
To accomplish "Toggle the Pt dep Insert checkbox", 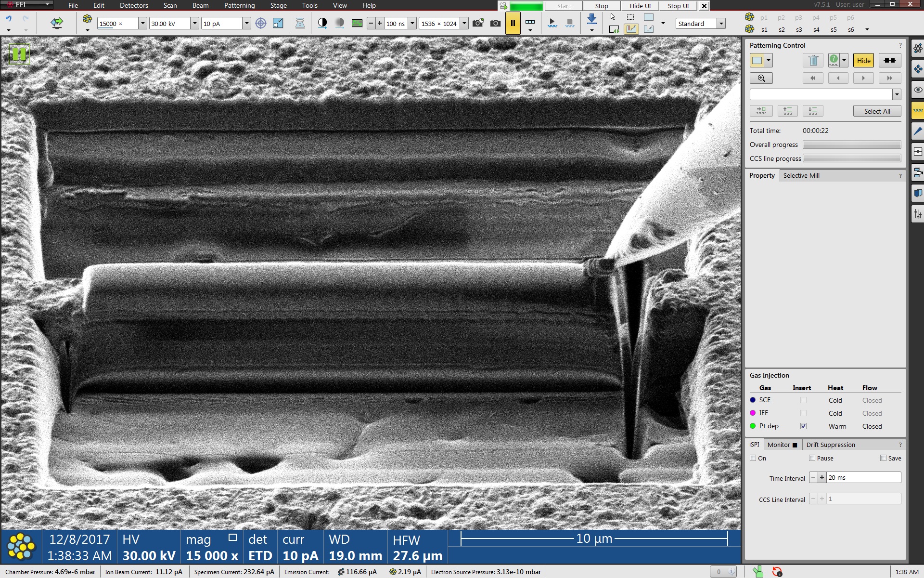I will click(803, 426).
